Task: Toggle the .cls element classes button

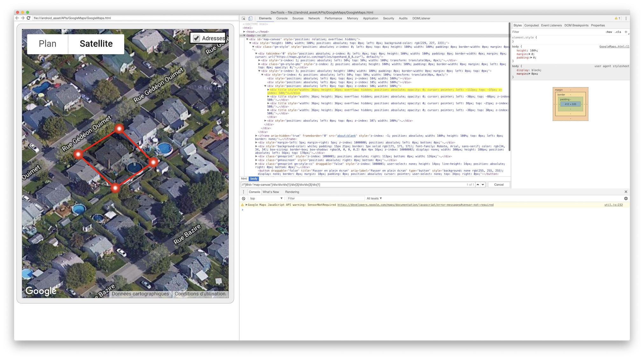Action: (618, 32)
